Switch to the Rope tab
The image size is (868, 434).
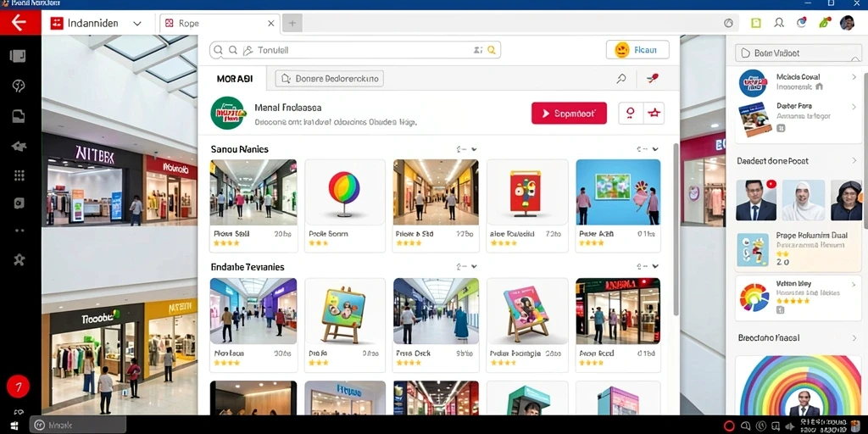[x=219, y=23]
